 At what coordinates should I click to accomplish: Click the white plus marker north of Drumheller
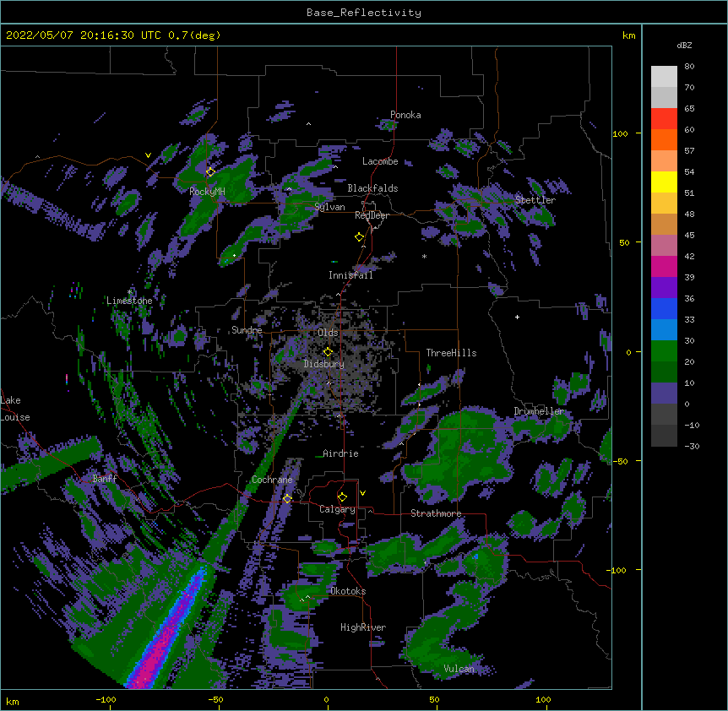coord(517,317)
